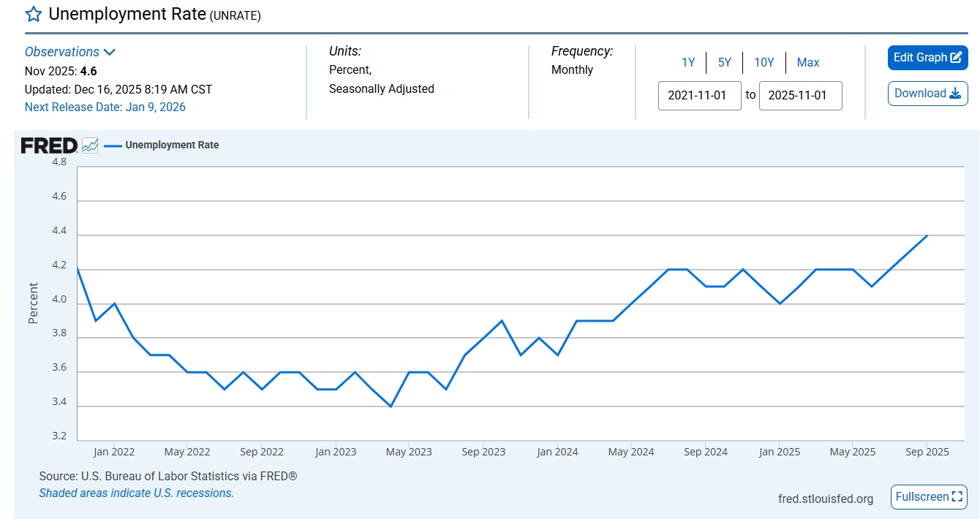Click the favorite star icon beside Unemployment Rate
Screen dimensions: 980x519
pos(34,15)
